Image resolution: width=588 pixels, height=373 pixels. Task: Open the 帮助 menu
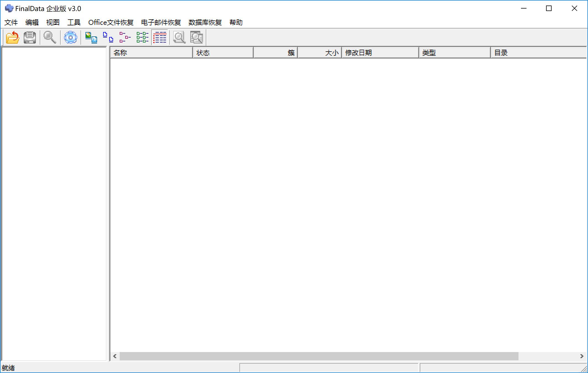coord(236,22)
